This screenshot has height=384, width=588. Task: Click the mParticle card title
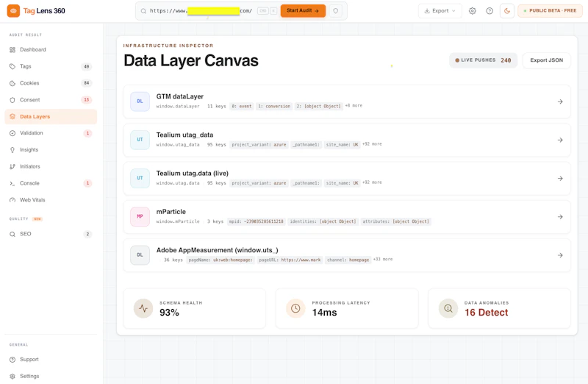point(171,212)
